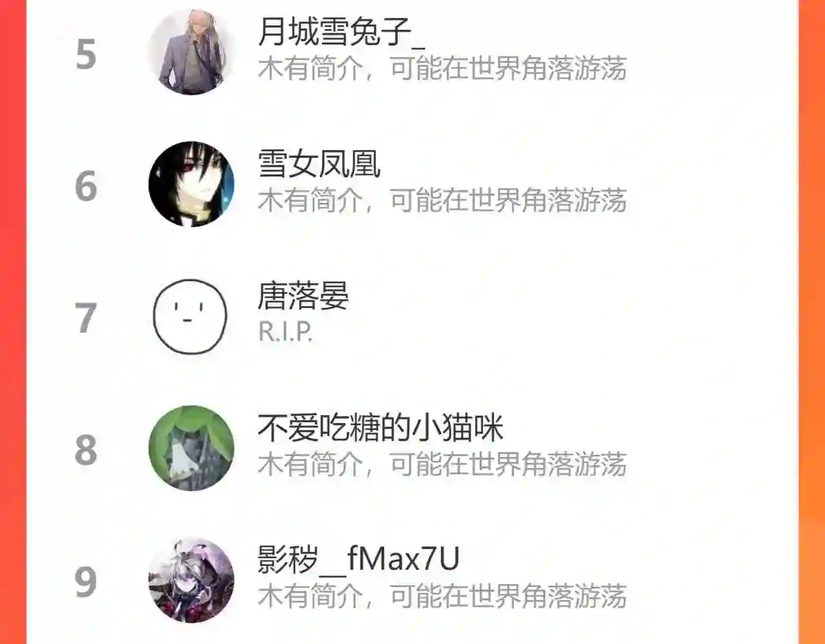Screen dimensions: 825x644
Task: Click bio text under 雪女凤凰
Action: tap(442, 200)
